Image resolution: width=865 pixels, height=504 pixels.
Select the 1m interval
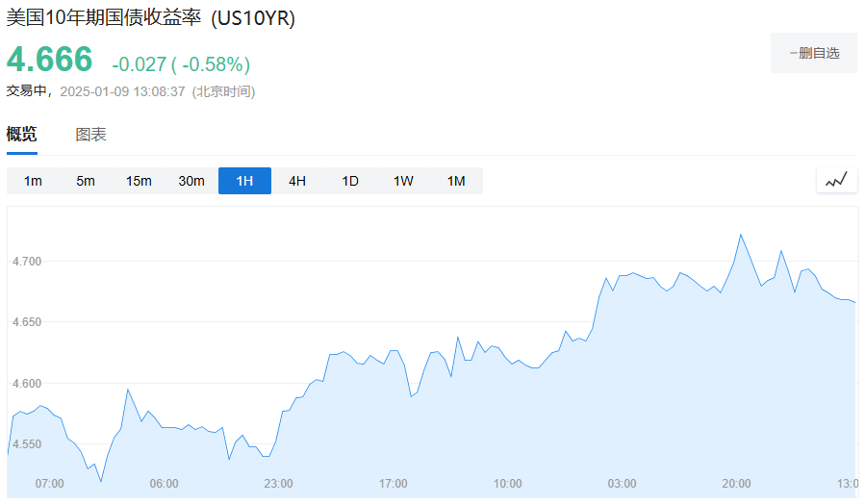tap(33, 181)
